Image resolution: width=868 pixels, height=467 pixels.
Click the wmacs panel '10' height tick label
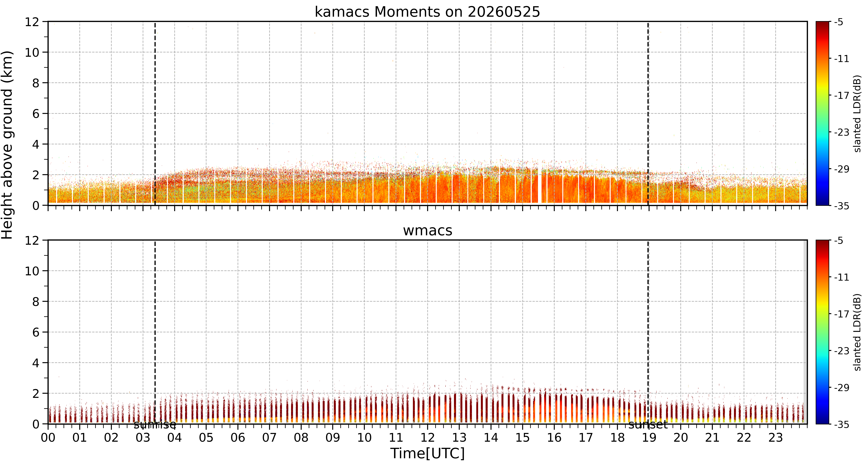coord(32,271)
